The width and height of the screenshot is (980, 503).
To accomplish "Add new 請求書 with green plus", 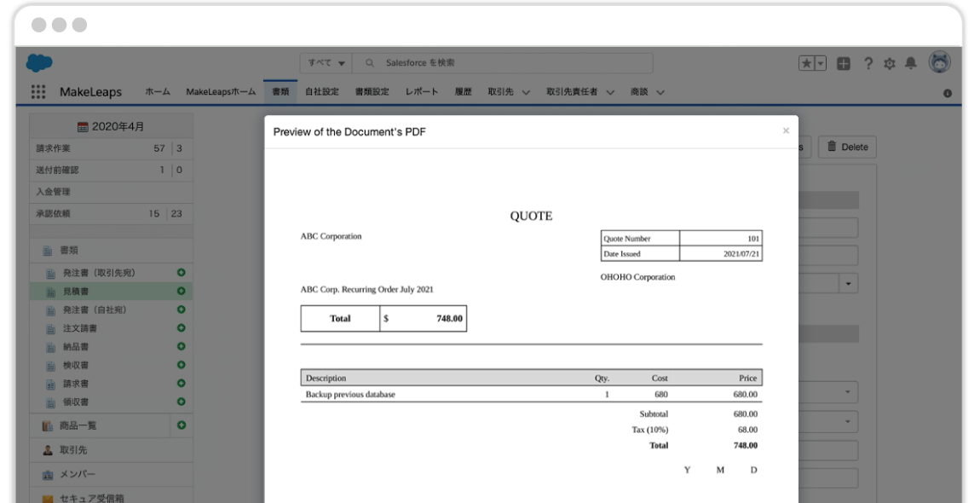I will [x=181, y=383].
